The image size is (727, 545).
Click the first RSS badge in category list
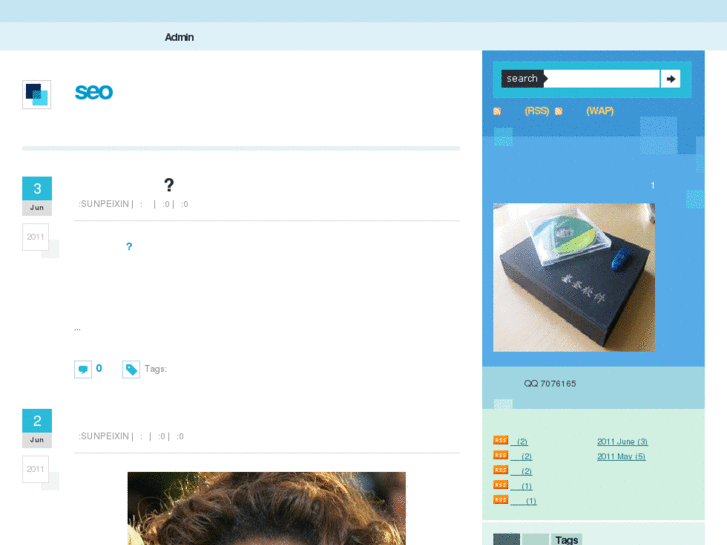pos(501,440)
